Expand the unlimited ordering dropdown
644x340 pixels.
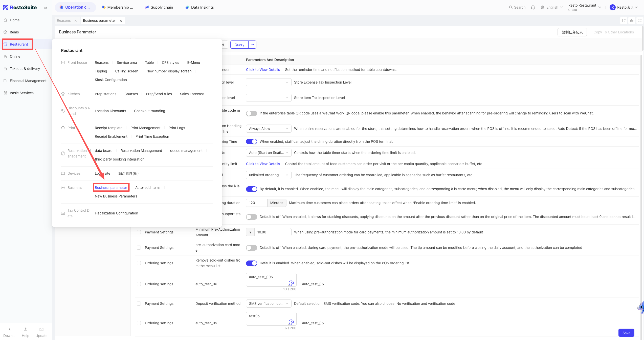tap(269, 175)
